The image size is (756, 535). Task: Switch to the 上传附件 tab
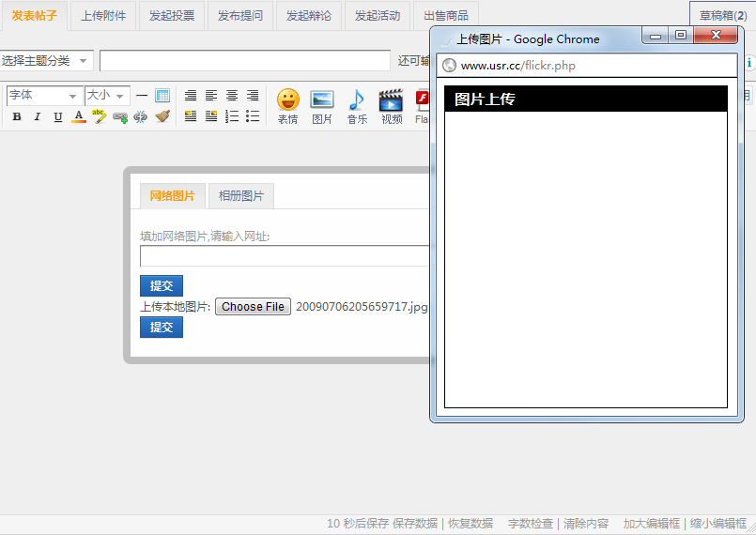tap(103, 16)
